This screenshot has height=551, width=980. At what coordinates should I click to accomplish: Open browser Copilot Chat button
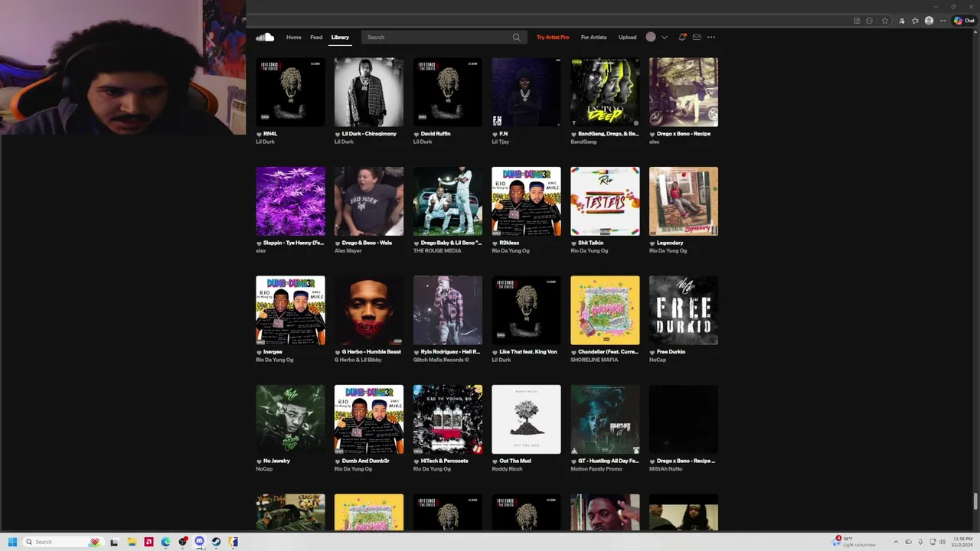point(963,21)
